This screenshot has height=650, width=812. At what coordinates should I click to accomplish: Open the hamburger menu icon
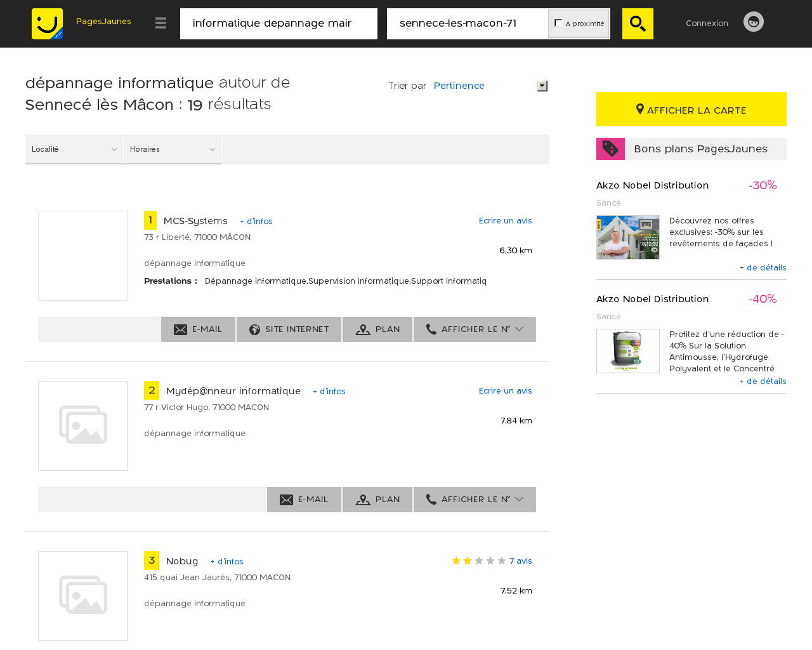[161, 23]
